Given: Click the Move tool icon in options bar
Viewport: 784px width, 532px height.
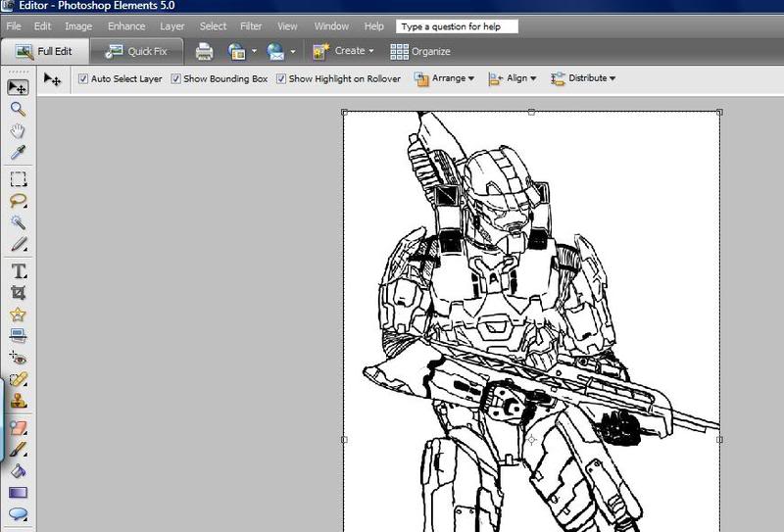Looking at the screenshot, I should [52, 79].
